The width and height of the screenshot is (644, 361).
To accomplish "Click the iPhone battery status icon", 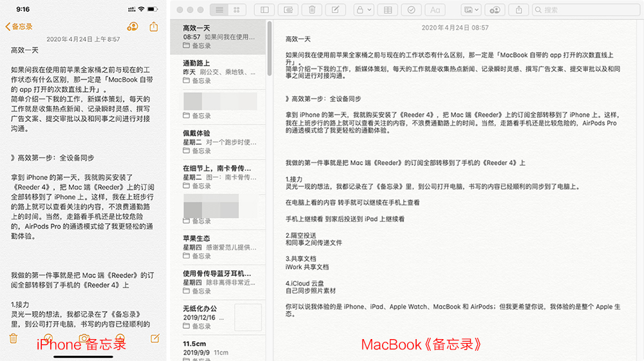I will click(153, 9).
